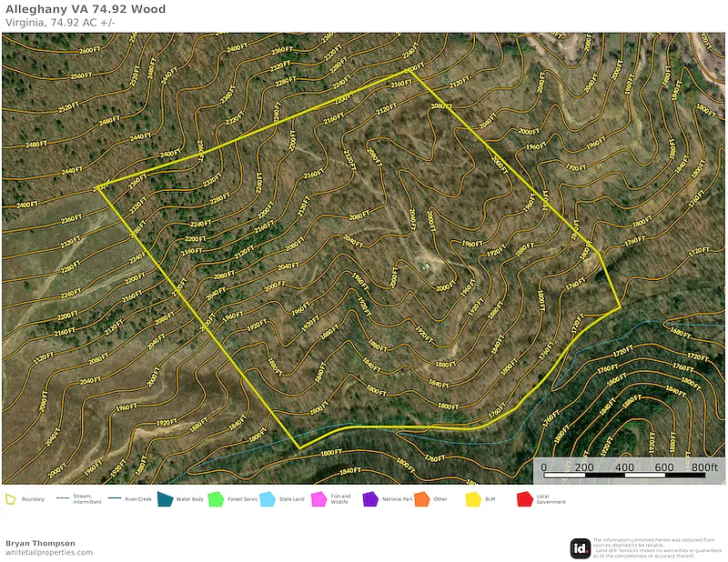Click the 'Boundary' legend label
Image resolution: width=728 pixels, height=562 pixels.
pos(33,499)
